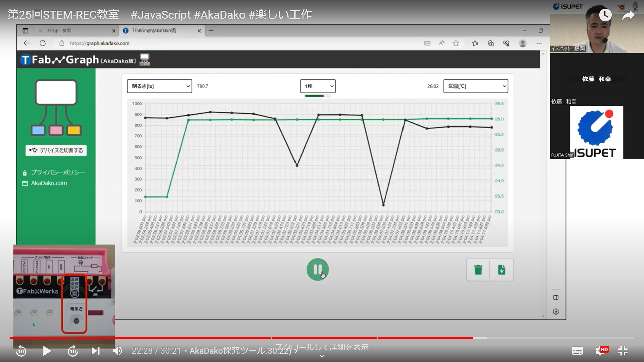This screenshot has width=644, height=362.
Task: Click デバイスを切断する button
Action: point(56,150)
